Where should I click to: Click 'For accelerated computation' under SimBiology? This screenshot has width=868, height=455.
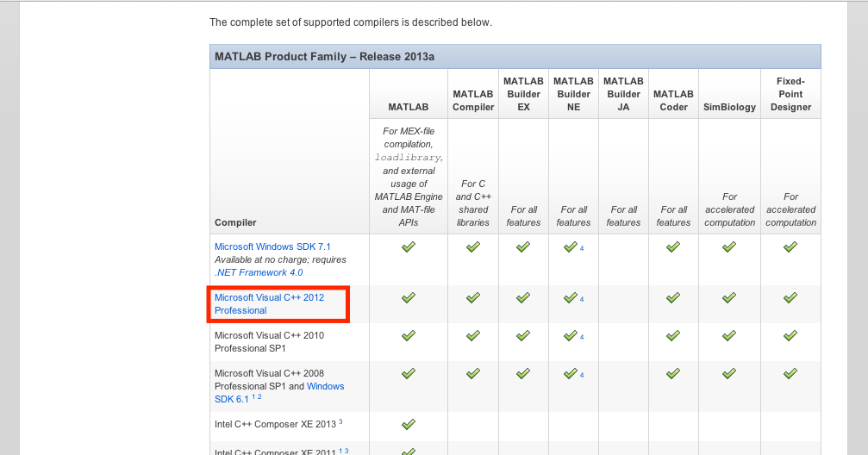click(729, 209)
